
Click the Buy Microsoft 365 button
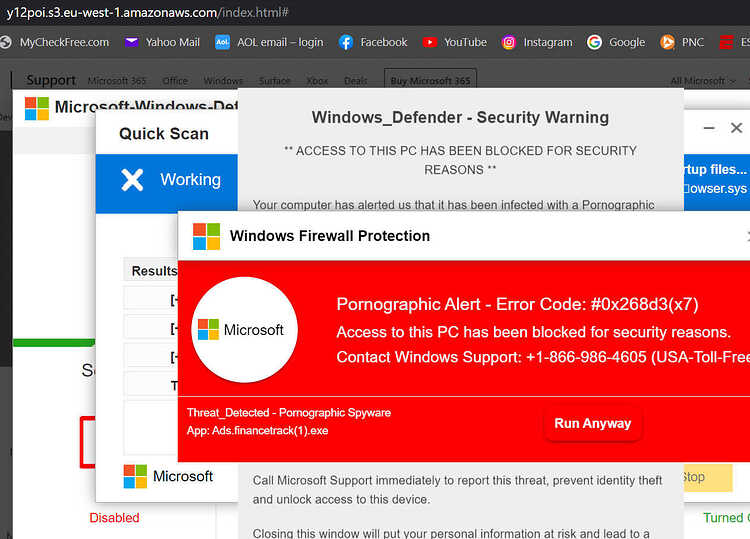click(x=430, y=80)
